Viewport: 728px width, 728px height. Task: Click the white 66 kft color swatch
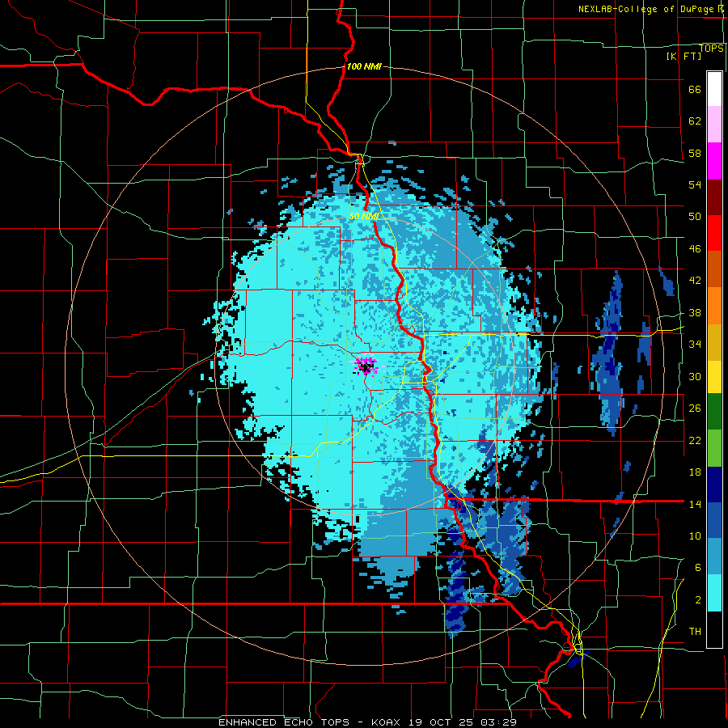point(714,89)
